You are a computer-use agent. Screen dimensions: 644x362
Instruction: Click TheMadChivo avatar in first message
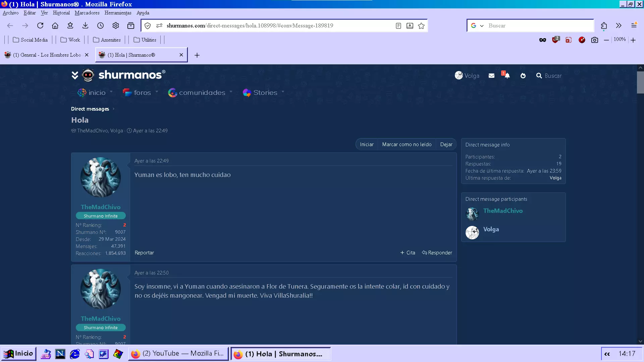101,177
